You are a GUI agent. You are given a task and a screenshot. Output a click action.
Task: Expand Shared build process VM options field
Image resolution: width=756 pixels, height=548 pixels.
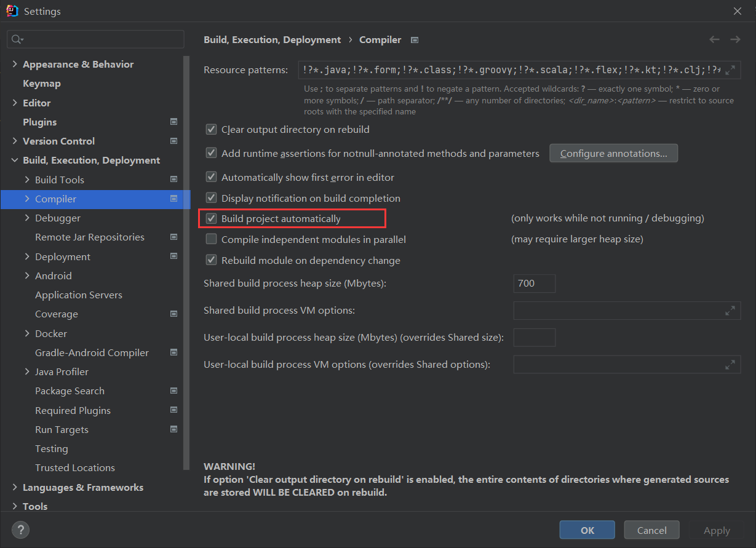(x=730, y=311)
